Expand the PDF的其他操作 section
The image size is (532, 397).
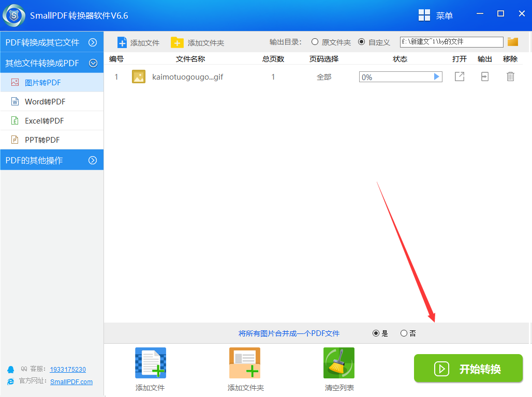pos(93,160)
